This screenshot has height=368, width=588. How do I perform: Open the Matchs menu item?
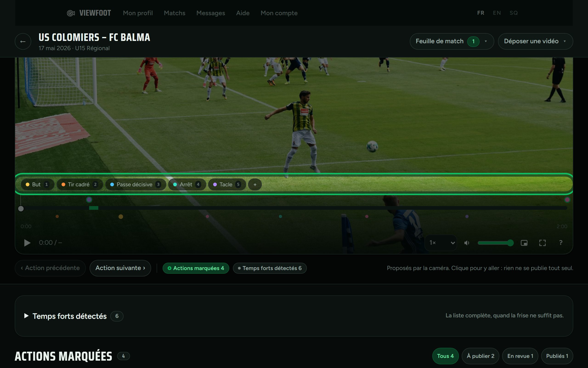point(175,13)
